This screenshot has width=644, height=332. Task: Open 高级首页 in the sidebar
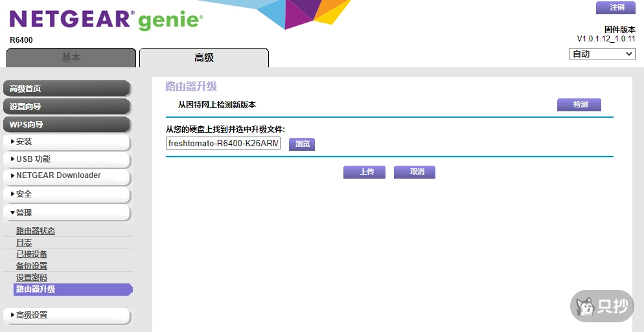point(67,89)
